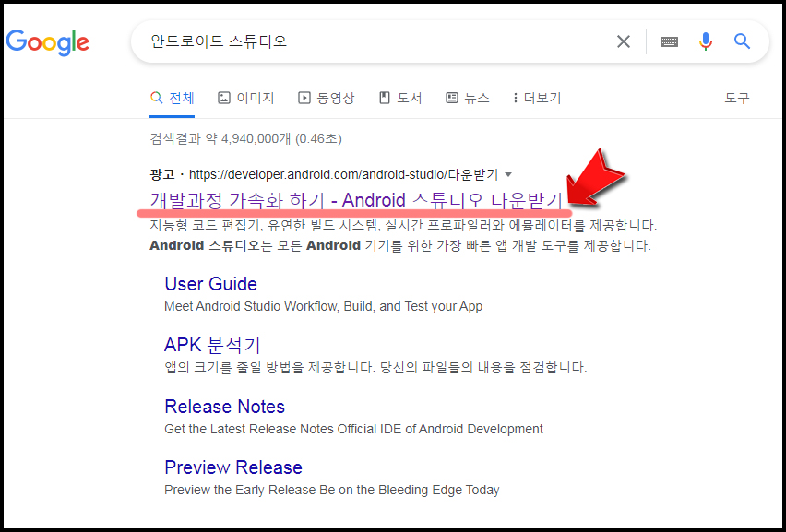Click the developer.android.com ad URL text
Image resolution: width=786 pixels, height=532 pixels.
coord(343,174)
